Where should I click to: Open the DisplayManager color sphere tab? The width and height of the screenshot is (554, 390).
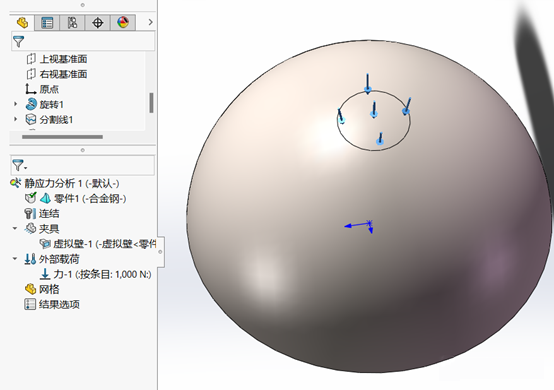[x=123, y=23]
